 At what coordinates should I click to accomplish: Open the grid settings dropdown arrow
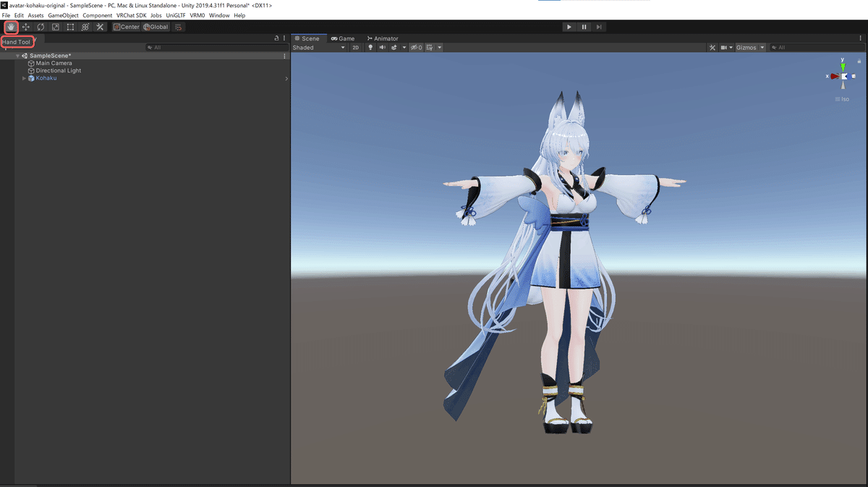pos(439,48)
